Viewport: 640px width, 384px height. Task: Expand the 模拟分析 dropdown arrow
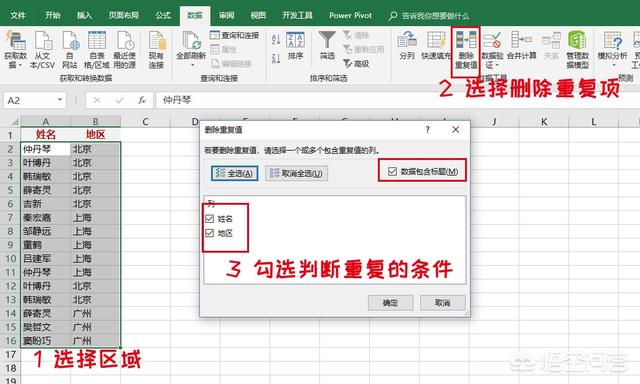(614, 65)
